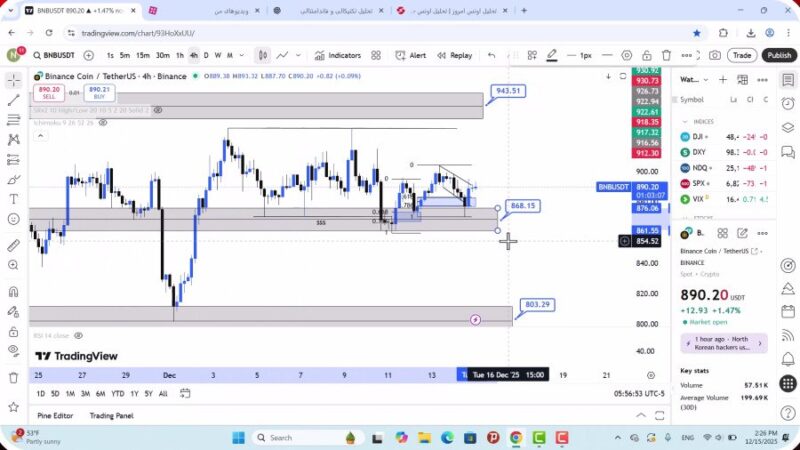Image resolution: width=800 pixels, height=450 pixels.
Task: Select the trend line drawing tool
Action: click(13, 100)
